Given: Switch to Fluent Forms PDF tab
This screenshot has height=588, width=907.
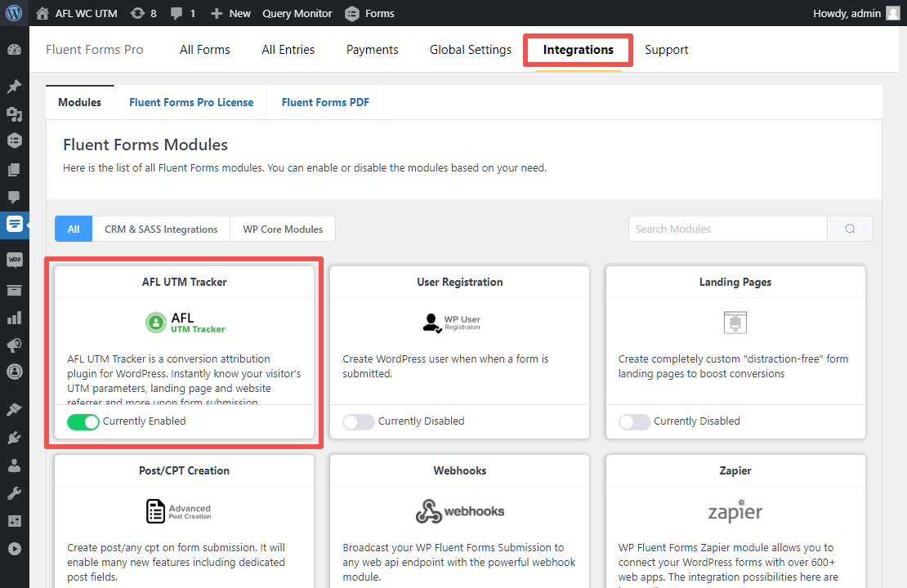Looking at the screenshot, I should click(x=325, y=102).
